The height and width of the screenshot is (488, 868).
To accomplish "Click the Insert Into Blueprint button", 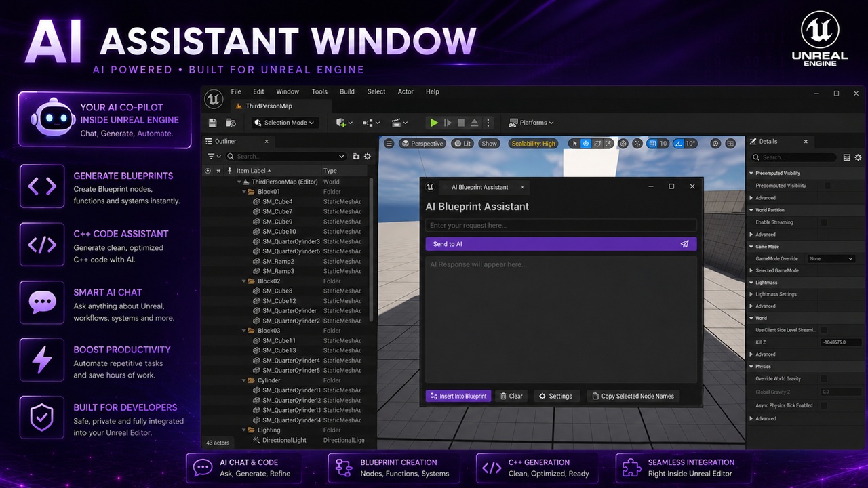I will [458, 396].
